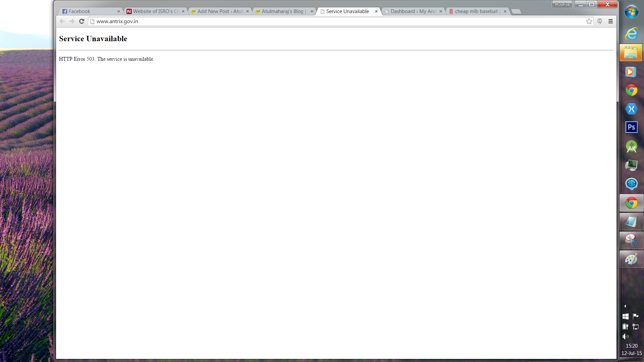
Task: Open the Windows Start orb
Action: (632, 12)
